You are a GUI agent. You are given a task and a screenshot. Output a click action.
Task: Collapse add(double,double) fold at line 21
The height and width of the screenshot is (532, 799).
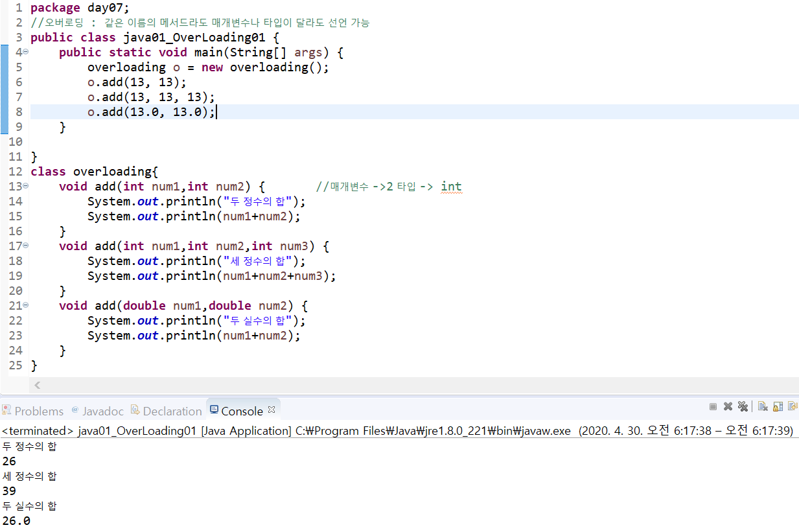click(25, 306)
